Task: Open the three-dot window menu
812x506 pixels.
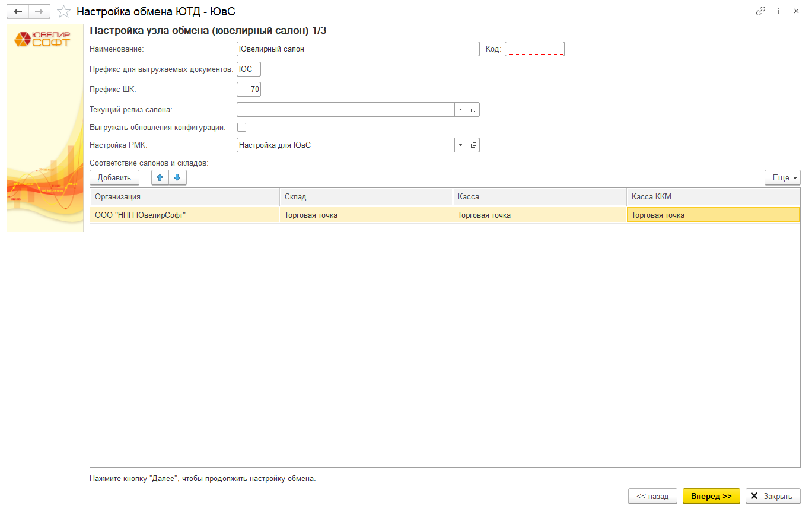Action: [x=778, y=11]
